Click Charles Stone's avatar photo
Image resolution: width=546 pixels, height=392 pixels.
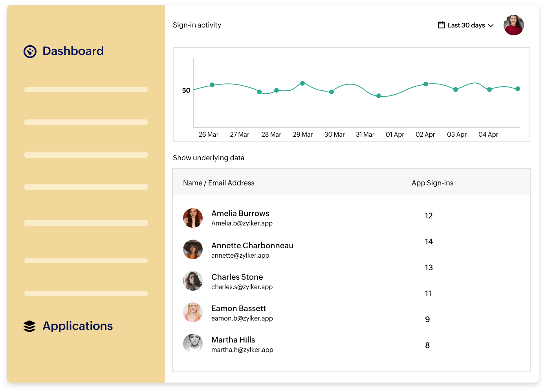coord(193,281)
